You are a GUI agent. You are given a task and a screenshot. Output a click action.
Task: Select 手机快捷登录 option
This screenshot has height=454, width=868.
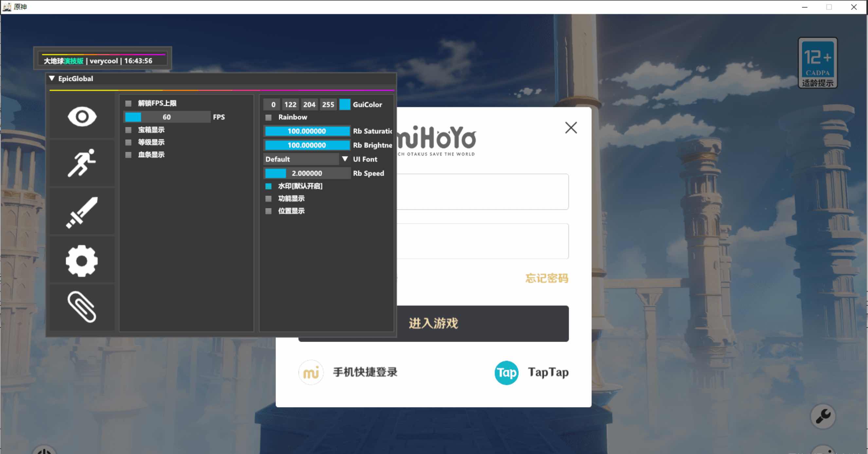tap(365, 372)
